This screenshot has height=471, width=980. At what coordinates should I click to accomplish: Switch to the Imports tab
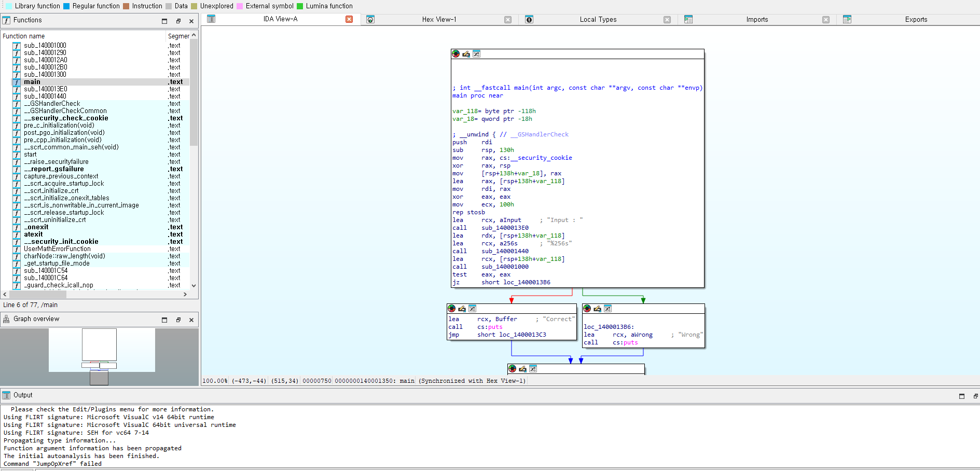coord(756,20)
